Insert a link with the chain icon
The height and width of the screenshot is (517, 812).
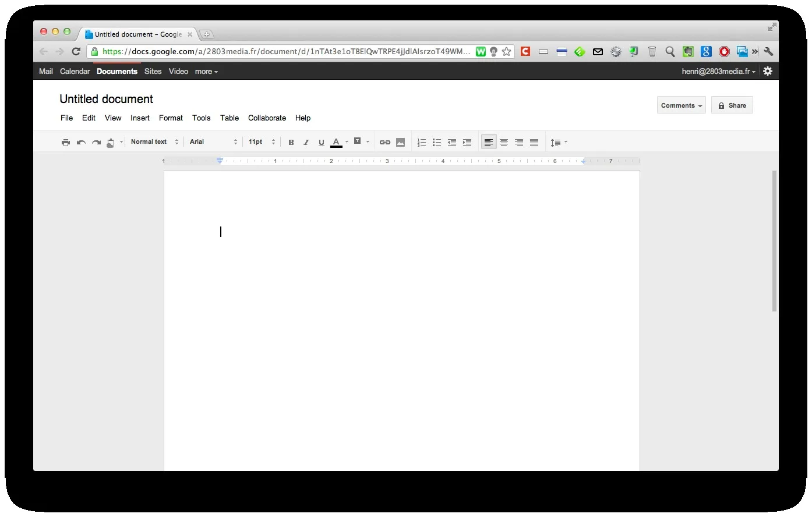pos(385,143)
